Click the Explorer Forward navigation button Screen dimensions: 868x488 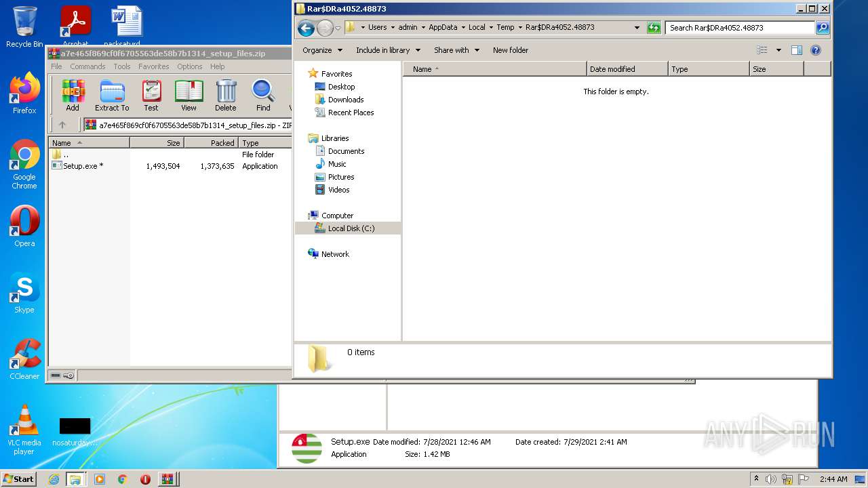[325, 28]
